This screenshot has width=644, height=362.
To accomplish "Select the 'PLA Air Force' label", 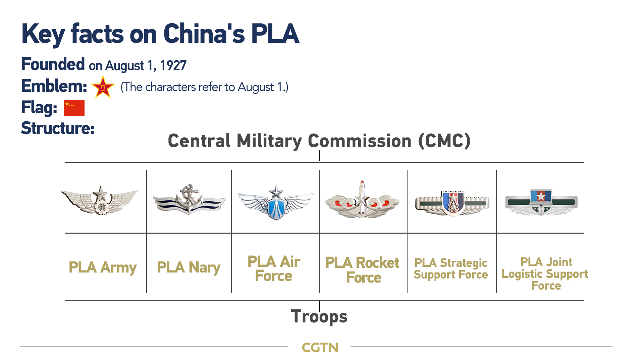I will 274,269.
